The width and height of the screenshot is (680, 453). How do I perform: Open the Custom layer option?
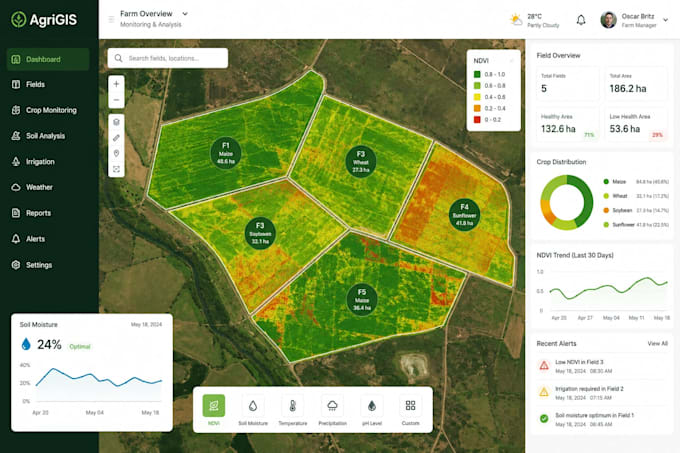coord(410,410)
